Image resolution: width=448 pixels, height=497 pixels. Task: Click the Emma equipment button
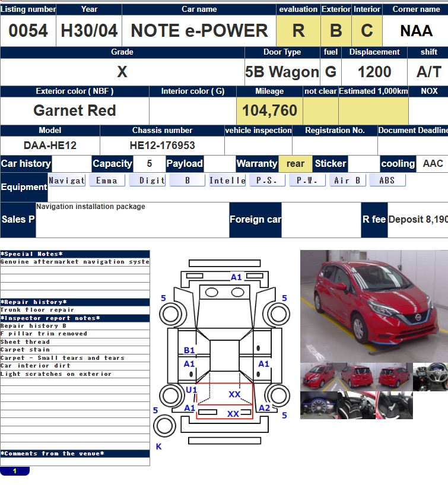coord(107,181)
